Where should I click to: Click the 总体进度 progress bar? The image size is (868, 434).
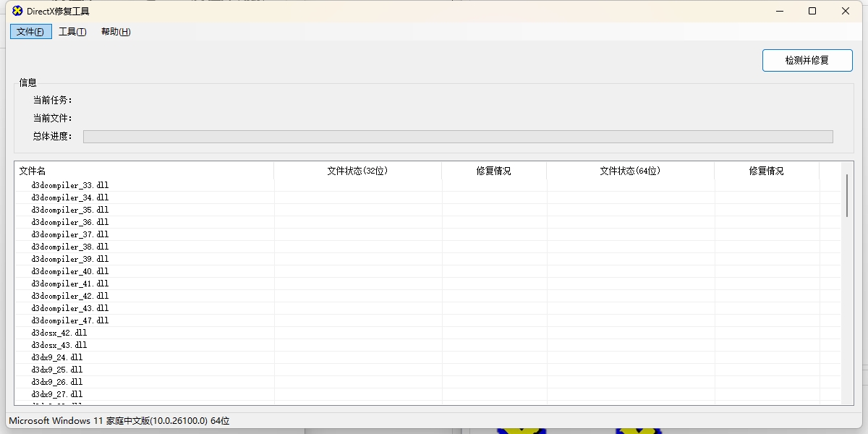(x=457, y=136)
